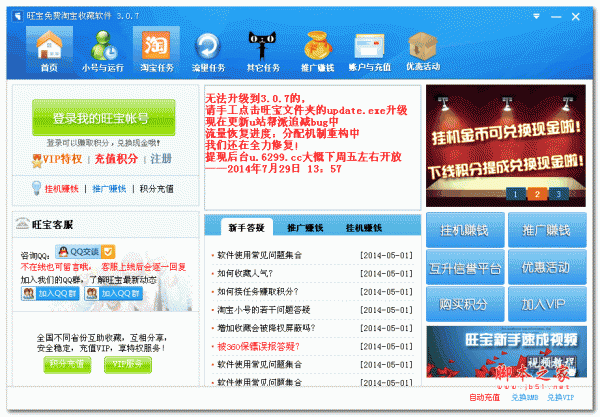Open the title bar dropdown menu arrow
Screen dimensions: 600x417
pyautogui.click(x=536, y=16)
